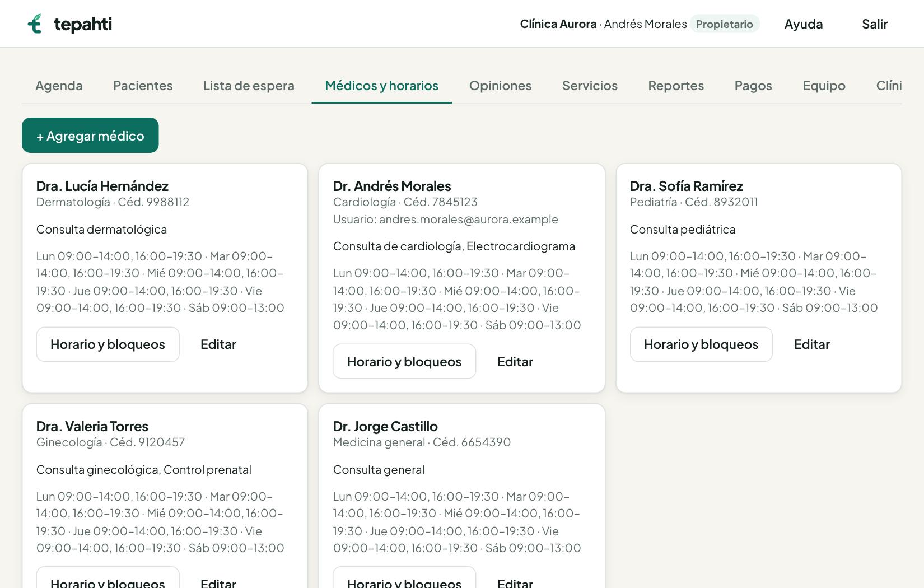924x588 pixels.
Task: Open Horario y bloqueos for Lucía Hernández
Action: 108,344
